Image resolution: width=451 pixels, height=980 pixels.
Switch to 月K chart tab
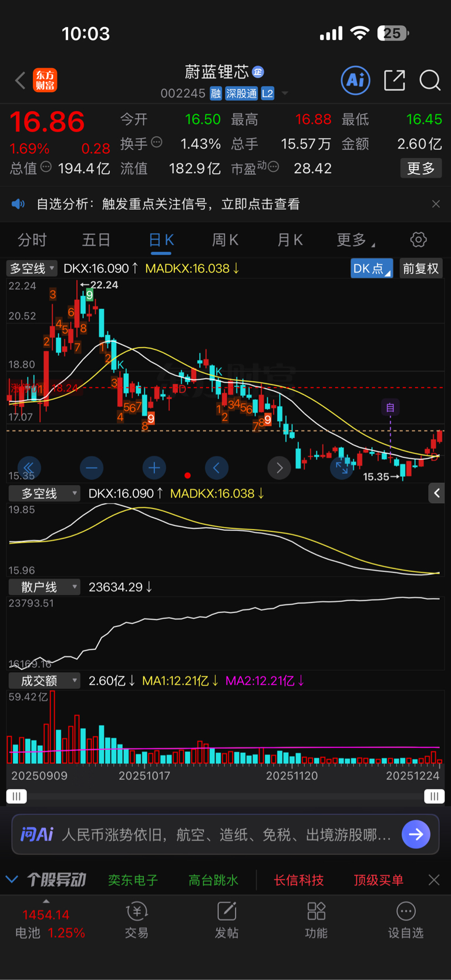coord(290,240)
